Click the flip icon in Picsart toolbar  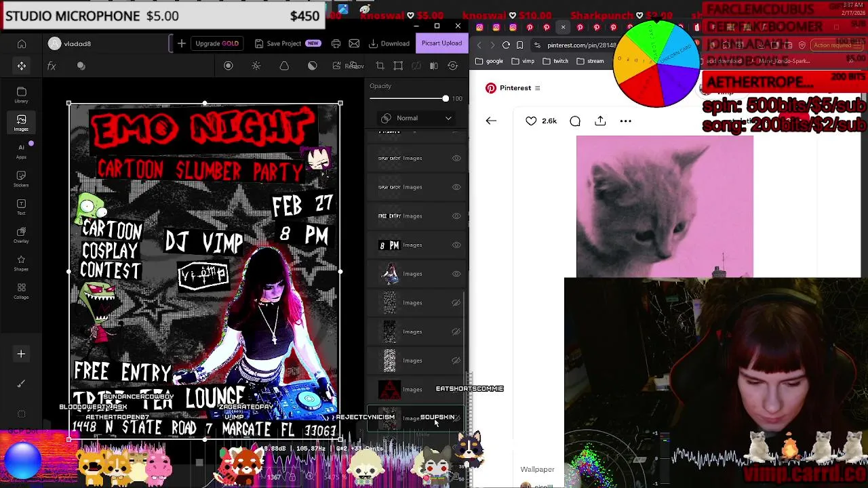pyautogui.click(x=434, y=66)
